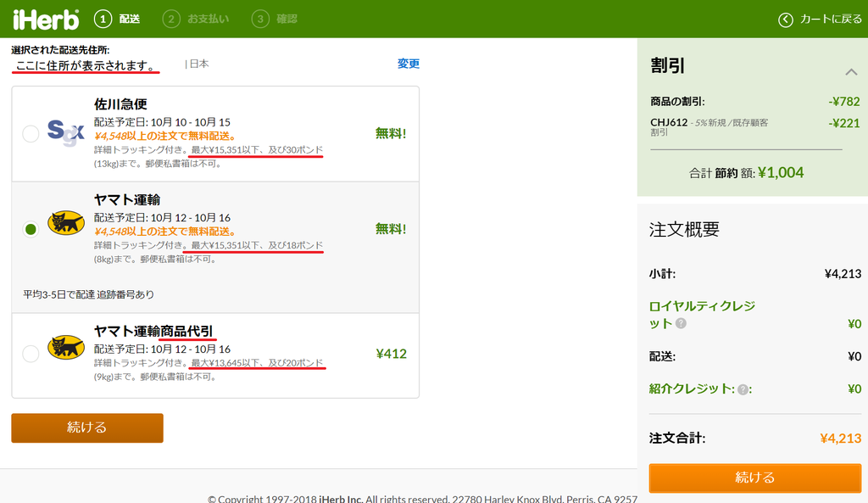
Task: Click the address placeholder ここに住所が表示されます。
Action: point(86,66)
